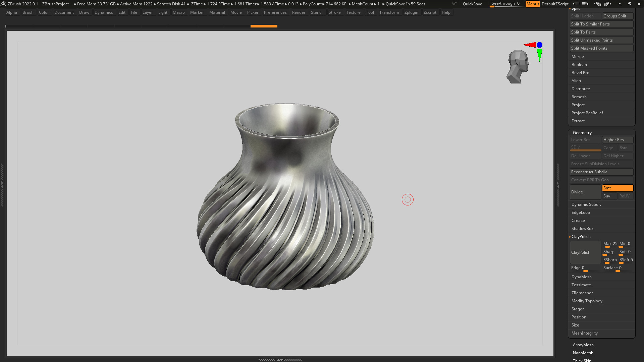Open the Preferences menu
This screenshot has height=362, width=644.
click(275, 12)
